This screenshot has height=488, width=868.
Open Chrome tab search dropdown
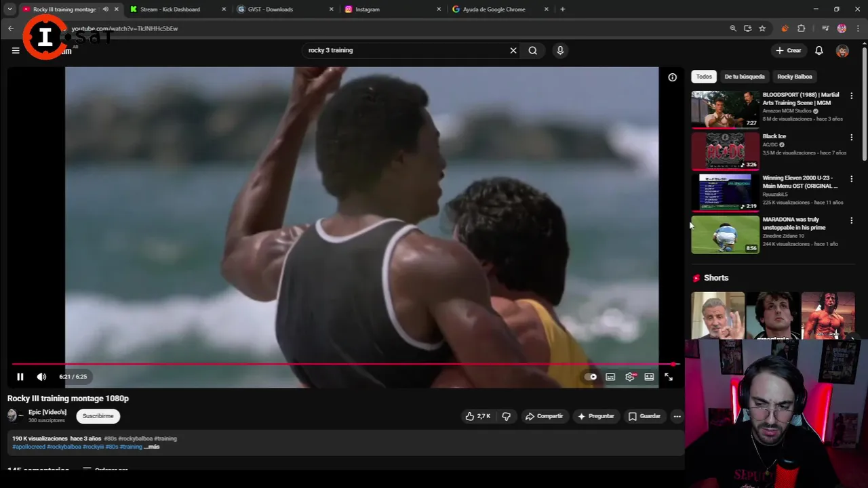point(9,9)
